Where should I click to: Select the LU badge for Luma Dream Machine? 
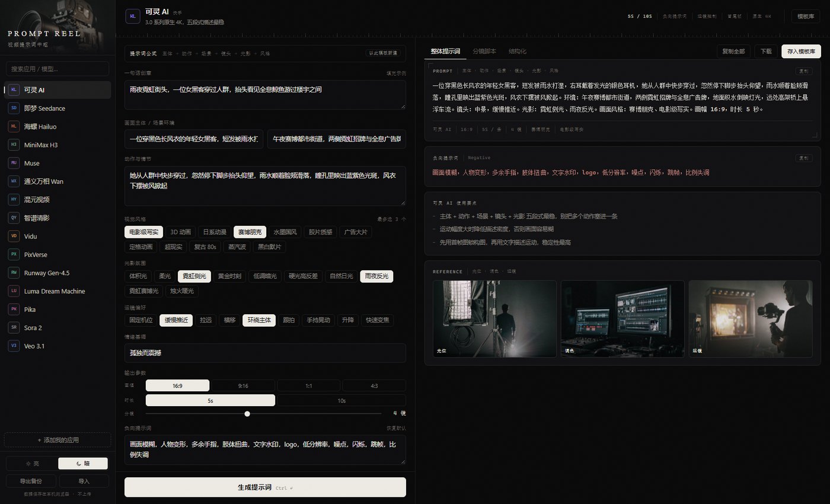point(14,291)
